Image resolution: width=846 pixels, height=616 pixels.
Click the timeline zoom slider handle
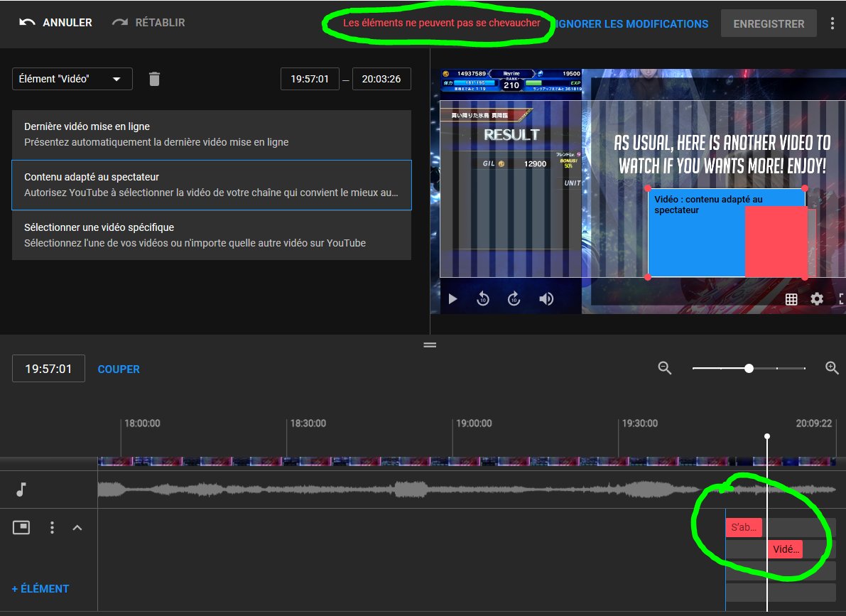(x=749, y=368)
